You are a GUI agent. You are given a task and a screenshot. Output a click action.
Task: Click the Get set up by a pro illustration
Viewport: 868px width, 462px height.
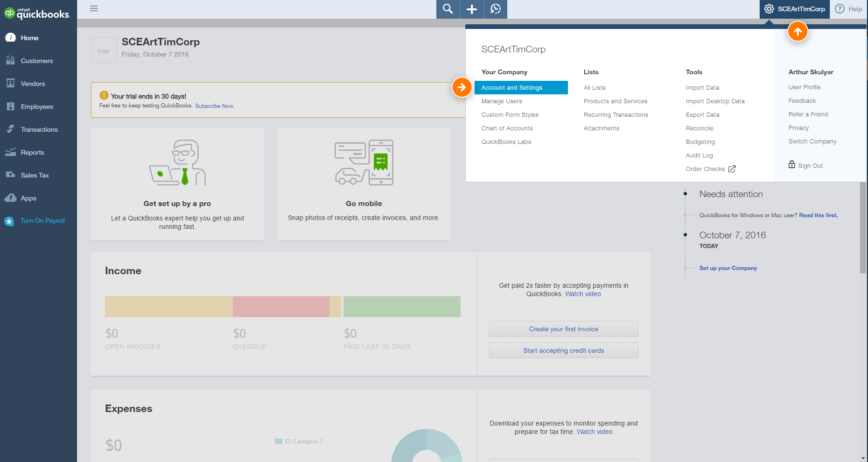pyautogui.click(x=177, y=162)
